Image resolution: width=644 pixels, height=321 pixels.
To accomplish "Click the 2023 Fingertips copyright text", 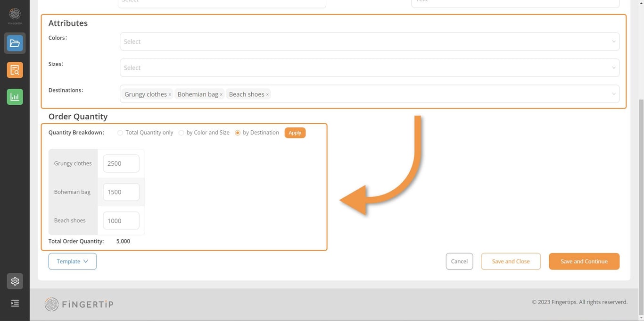I will click(580, 302).
